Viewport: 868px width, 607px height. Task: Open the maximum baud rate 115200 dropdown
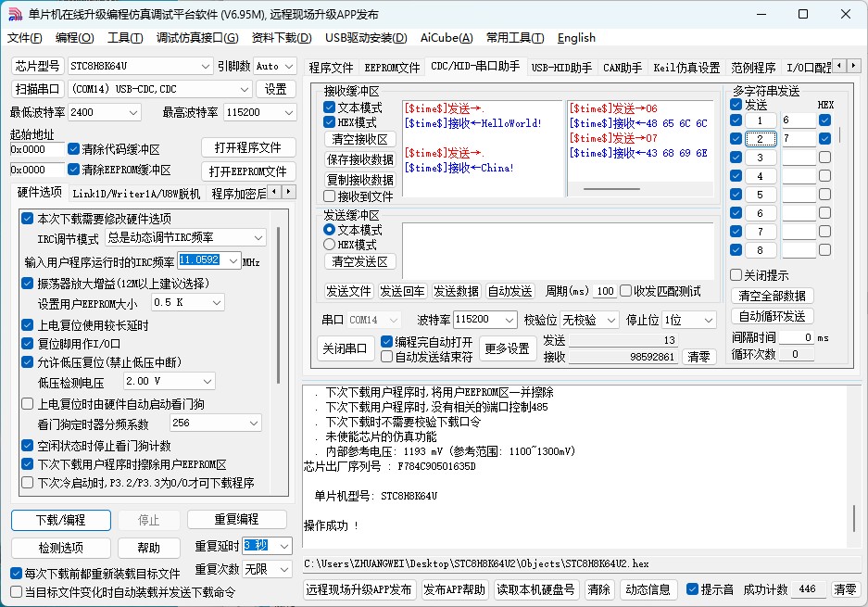coord(288,112)
